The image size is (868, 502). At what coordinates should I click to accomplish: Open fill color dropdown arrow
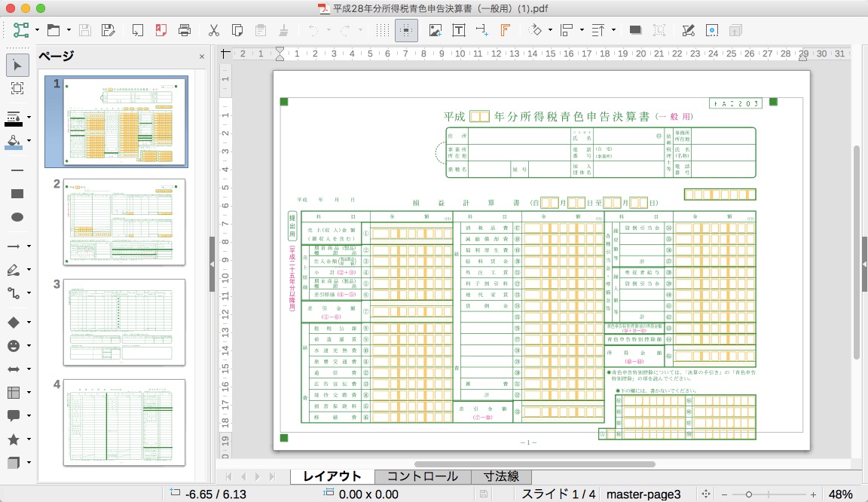29,141
